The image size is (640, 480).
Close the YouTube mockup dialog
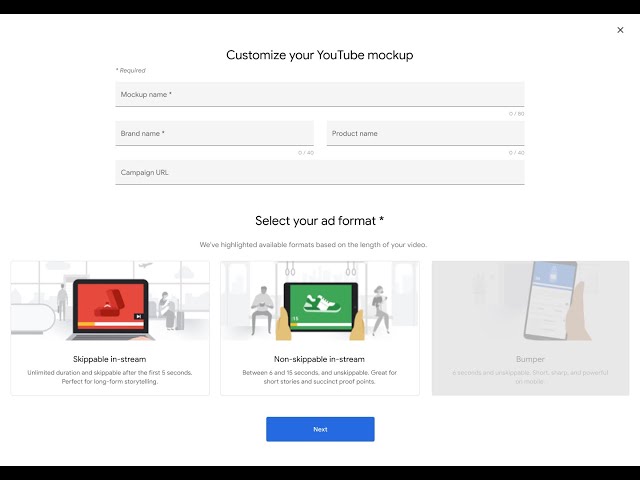click(620, 30)
